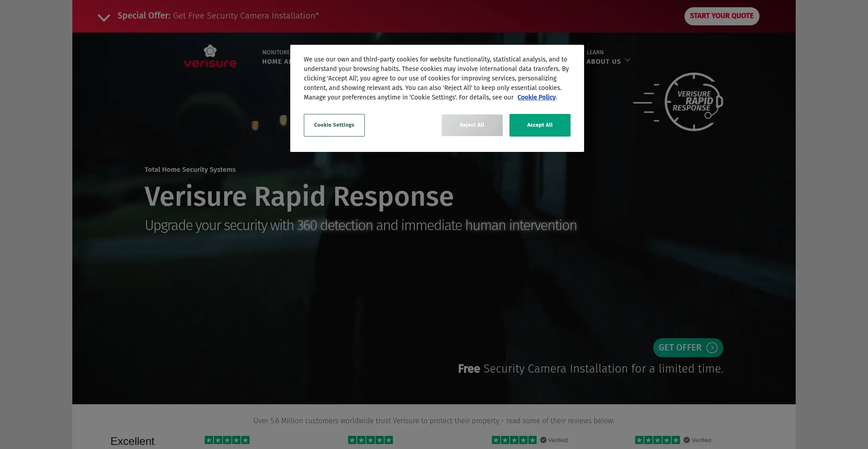Click the third review's five-star rating
The width and height of the screenshot is (868, 449).
(x=514, y=440)
